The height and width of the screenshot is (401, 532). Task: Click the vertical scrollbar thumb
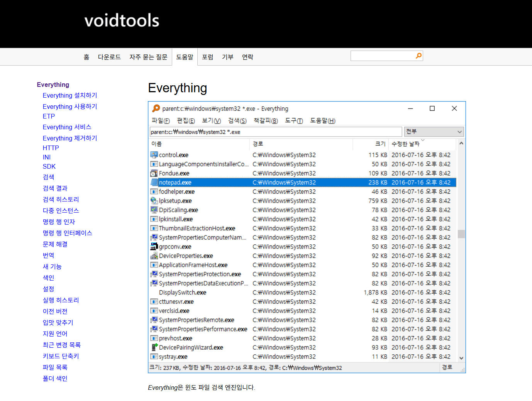(461, 234)
